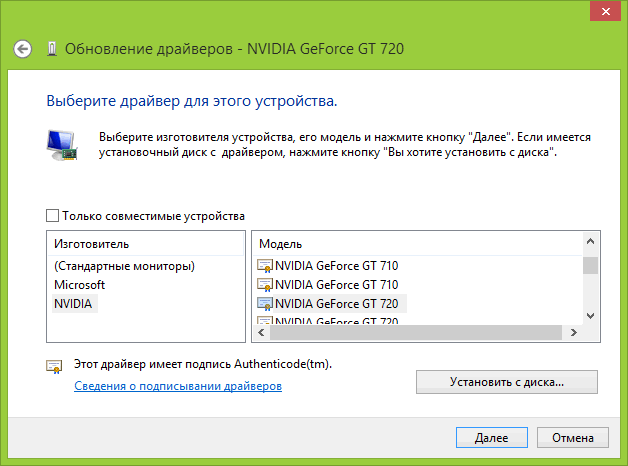This screenshot has height=466, width=628.
Task: Click the Authenticode signature certificate icon
Action: pyautogui.click(x=54, y=366)
